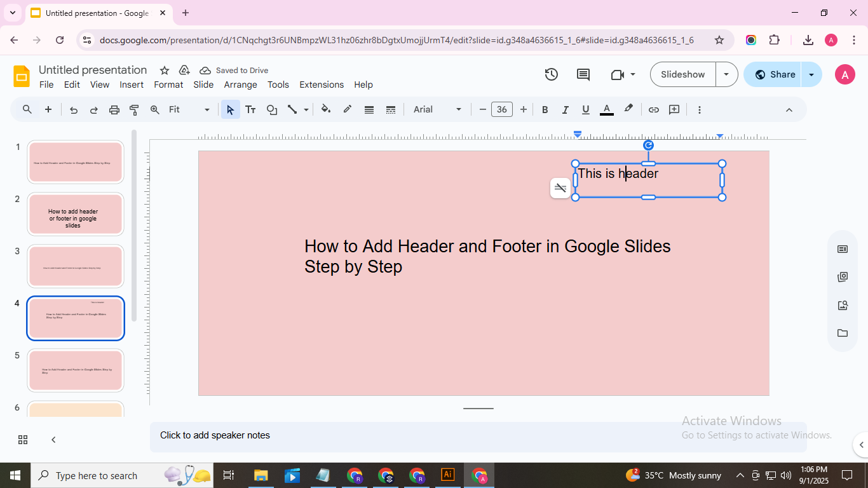This screenshot has height=488, width=868.
Task: Select slide 2 thumbnail
Action: pos(76,215)
